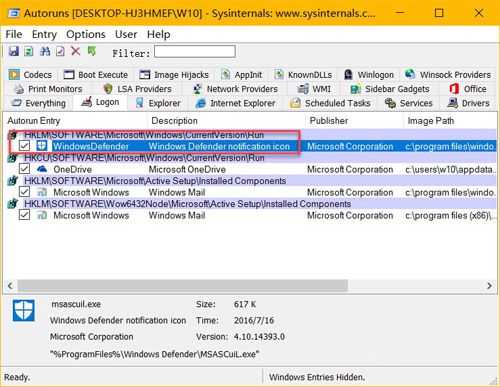Click the red Delete X icon
This screenshot has height=387, width=500.
coord(76,51)
